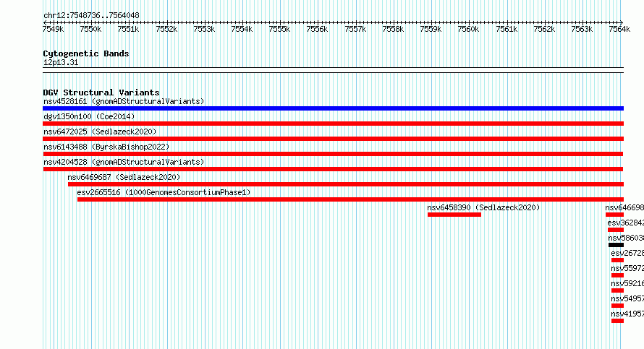Click the 7562k ruler label
This screenshot has height=349, width=644.
544,29
